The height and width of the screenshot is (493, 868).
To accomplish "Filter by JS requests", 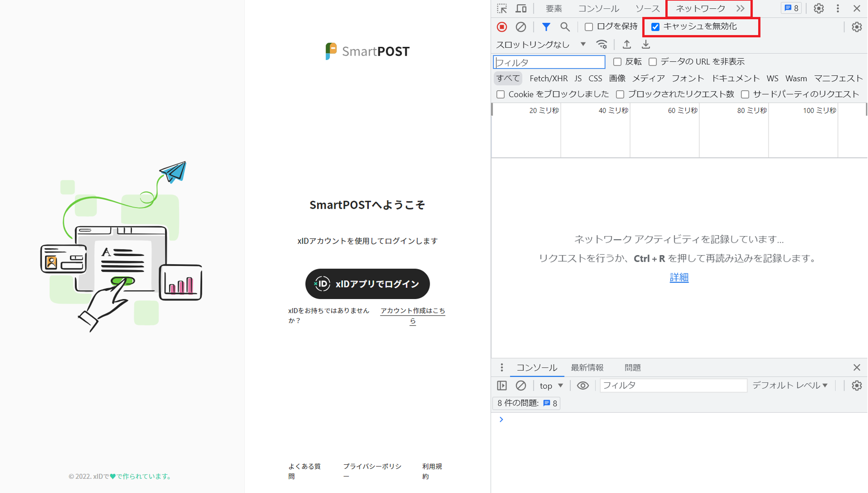I will (578, 78).
